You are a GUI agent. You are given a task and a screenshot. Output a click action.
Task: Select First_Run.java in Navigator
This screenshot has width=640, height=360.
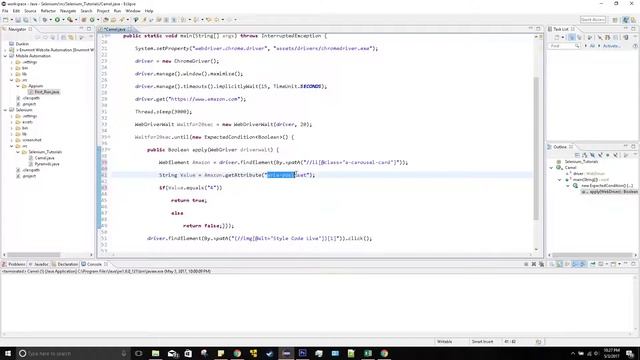47,92
